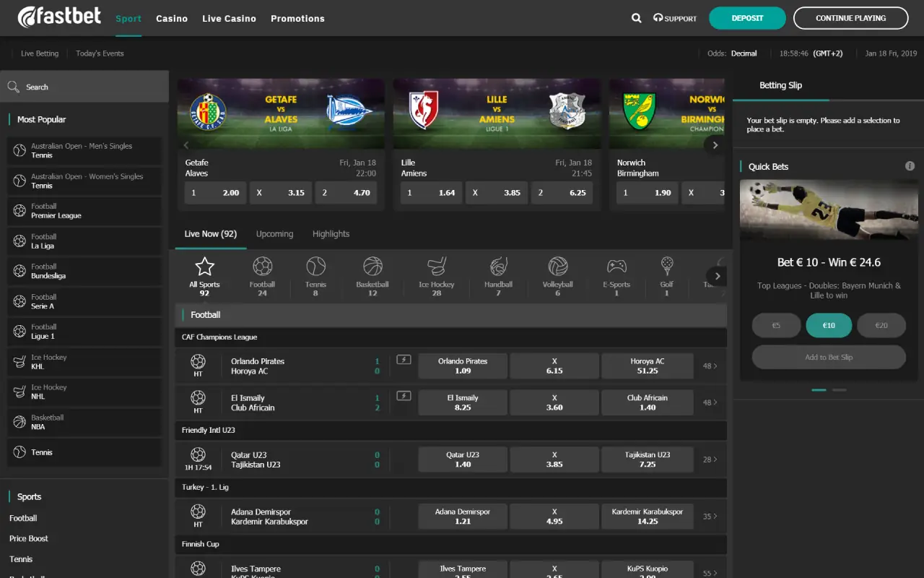This screenshot has width=924, height=578.
Task: Open Ice Hockey KHL popular entry
Action: coord(84,362)
